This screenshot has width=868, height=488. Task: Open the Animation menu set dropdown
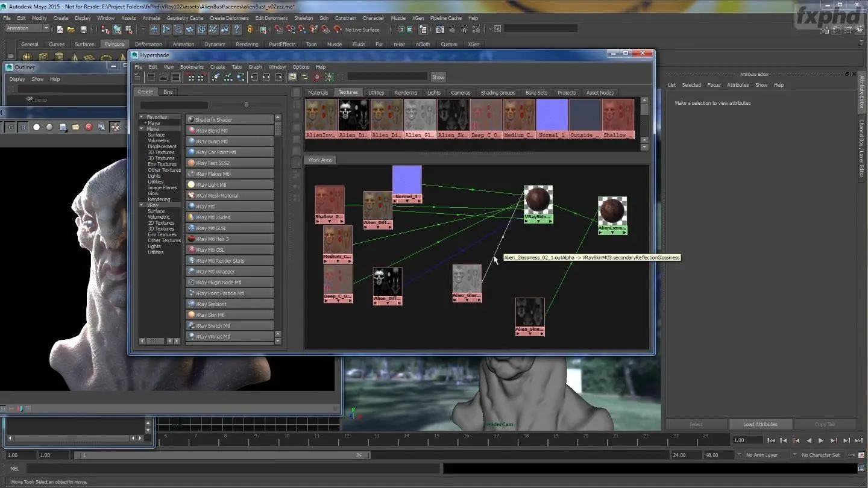coord(27,28)
